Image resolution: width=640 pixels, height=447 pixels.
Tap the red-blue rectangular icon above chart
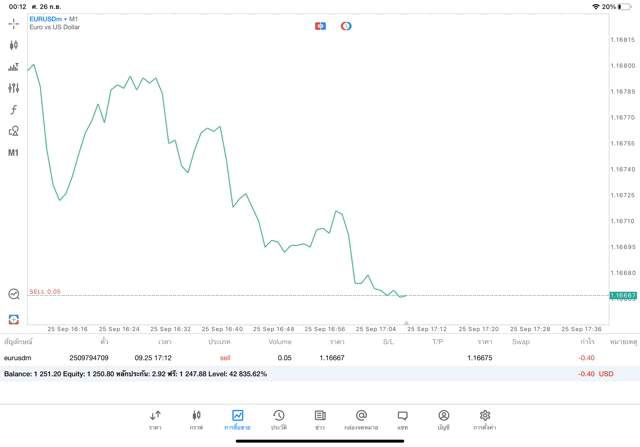(x=320, y=26)
